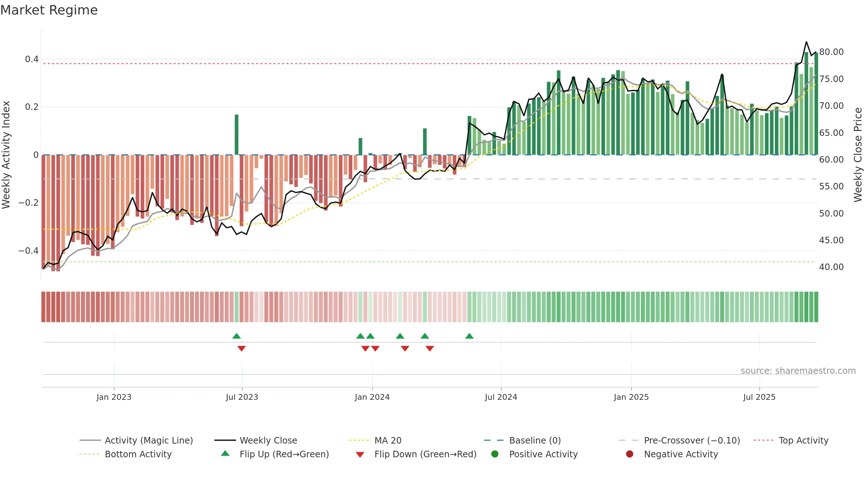This screenshot has width=868, height=488.
Task: Click the Weekly Activity Index axis title
Action: [x=6, y=155]
